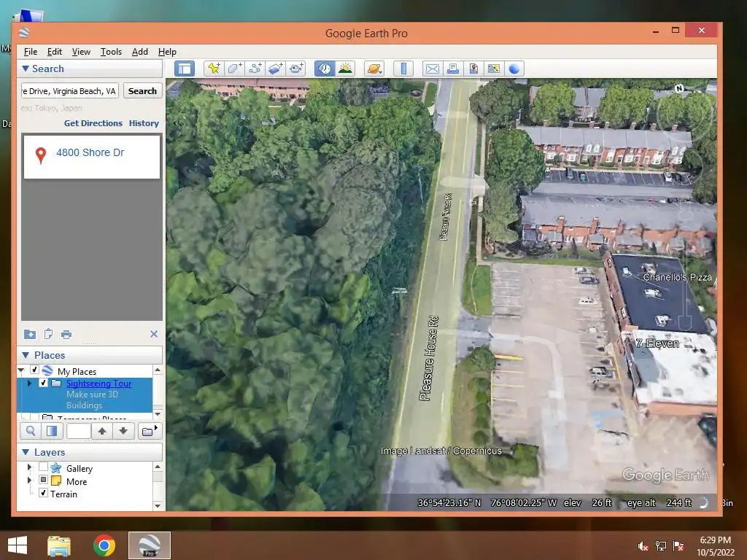
Task: Open the add folder button in Places
Action: coord(149,431)
